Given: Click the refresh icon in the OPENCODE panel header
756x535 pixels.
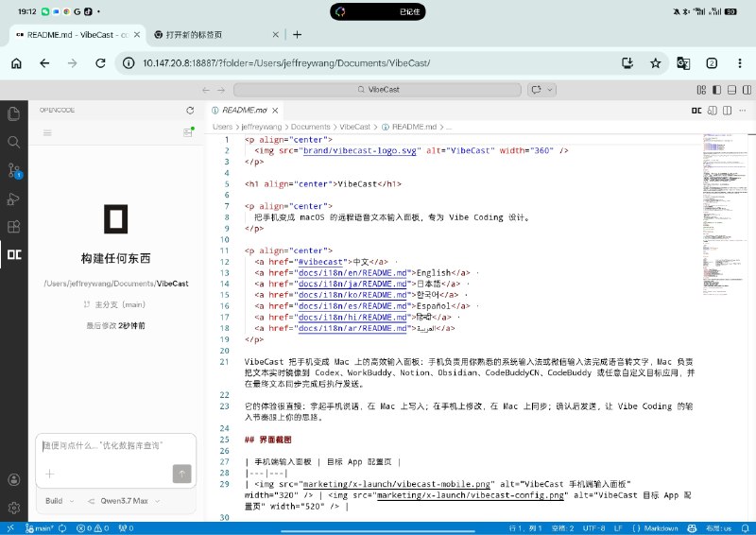Looking at the screenshot, I should (190, 111).
